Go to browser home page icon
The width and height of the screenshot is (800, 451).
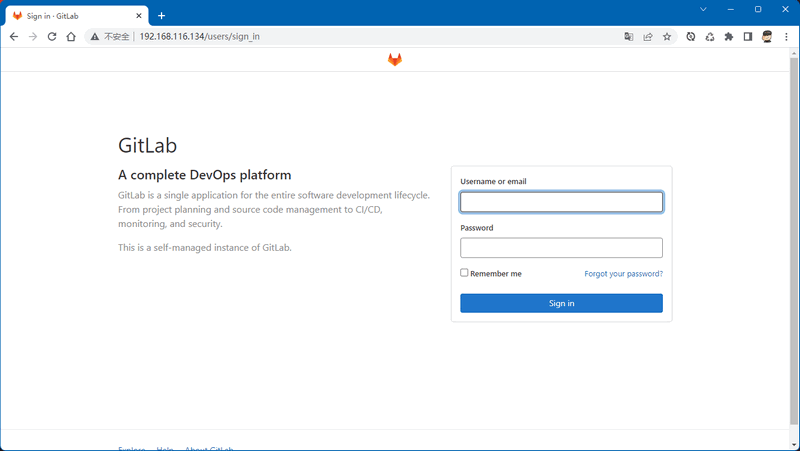(x=71, y=37)
